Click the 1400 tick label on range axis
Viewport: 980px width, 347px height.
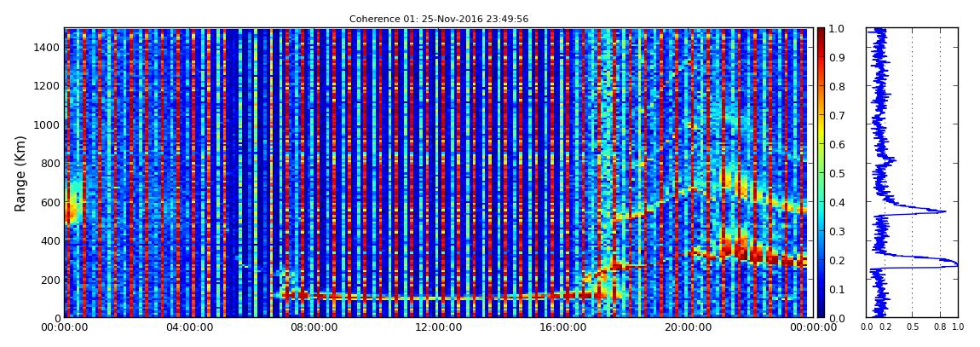pos(47,47)
